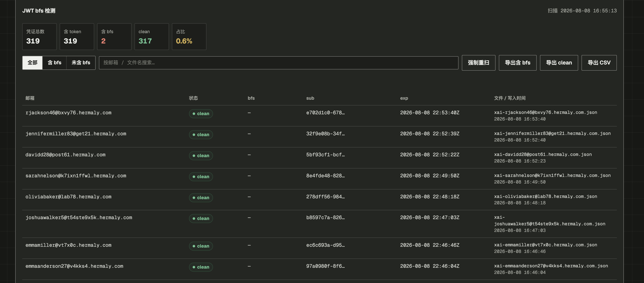This screenshot has width=644, height=283.
Task: Click file name xai-rjackson46@bxvy76.hermaly.com.json
Action: point(546,112)
